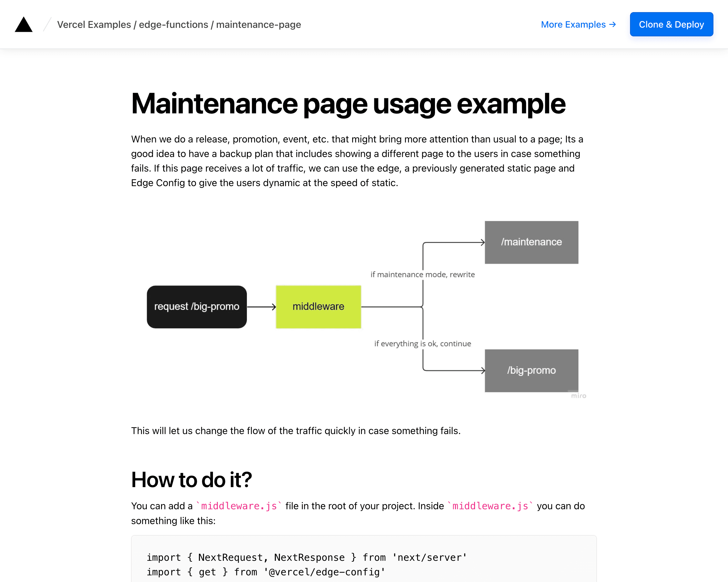This screenshot has width=728, height=582.
Task: Select the /maintenance box in the diagram
Action: 531,242
